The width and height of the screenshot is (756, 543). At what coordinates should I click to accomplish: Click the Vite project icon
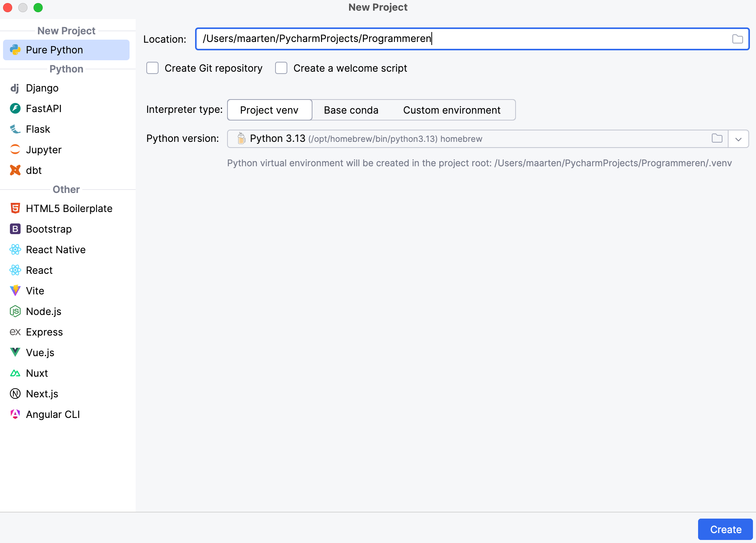(15, 291)
